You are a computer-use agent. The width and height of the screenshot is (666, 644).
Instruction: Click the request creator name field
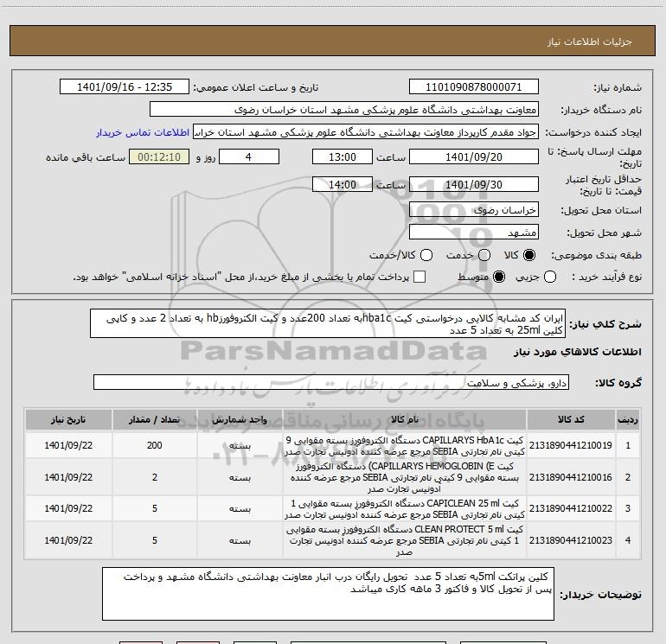coord(366,132)
